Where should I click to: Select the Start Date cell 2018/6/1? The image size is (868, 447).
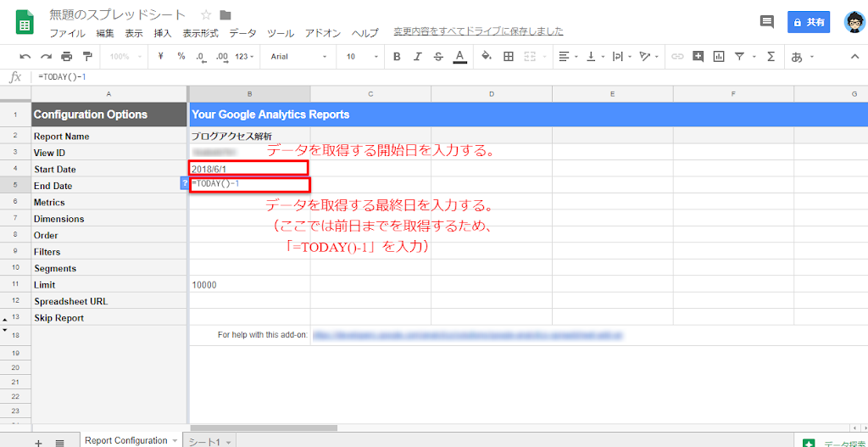pyautogui.click(x=249, y=169)
